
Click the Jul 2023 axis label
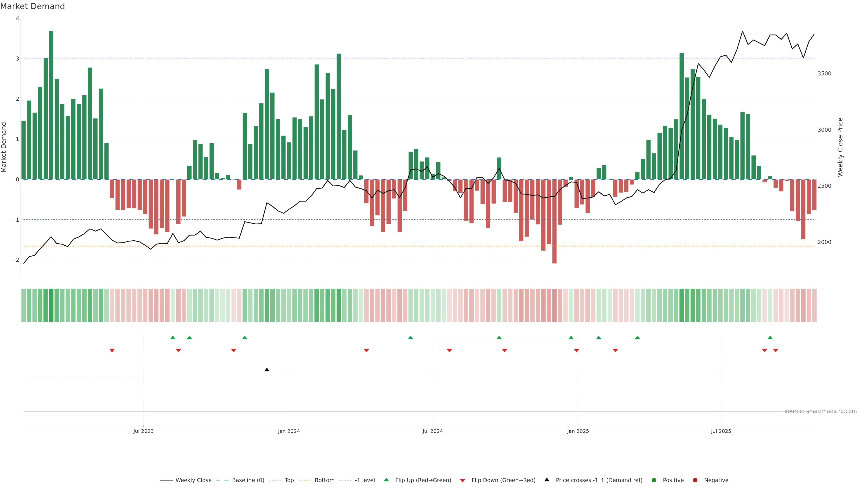(144, 431)
